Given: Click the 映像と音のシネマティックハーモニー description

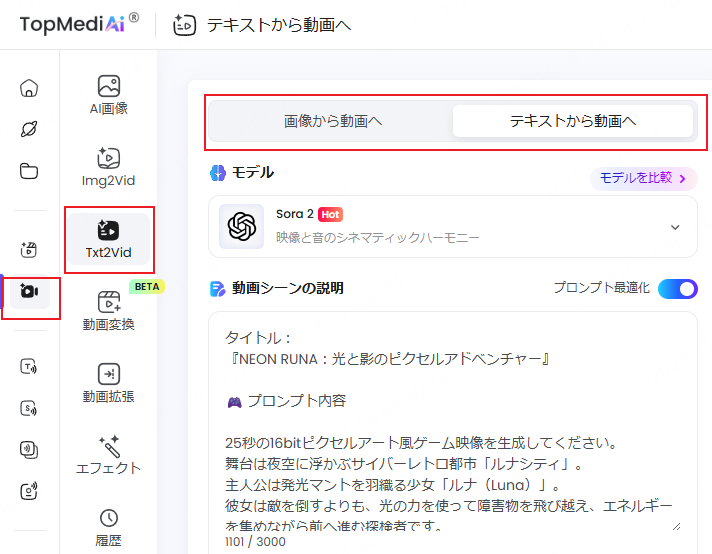Looking at the screenshot, I should 377,237.
